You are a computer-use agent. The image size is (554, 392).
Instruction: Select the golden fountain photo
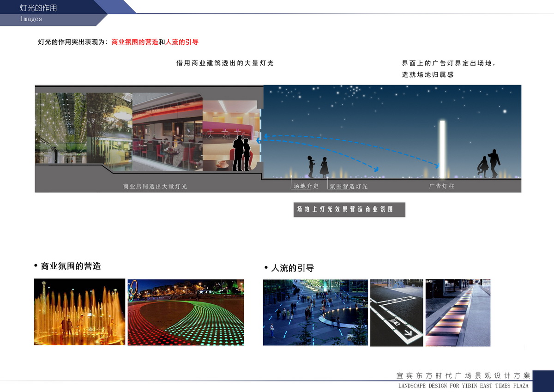80,312
